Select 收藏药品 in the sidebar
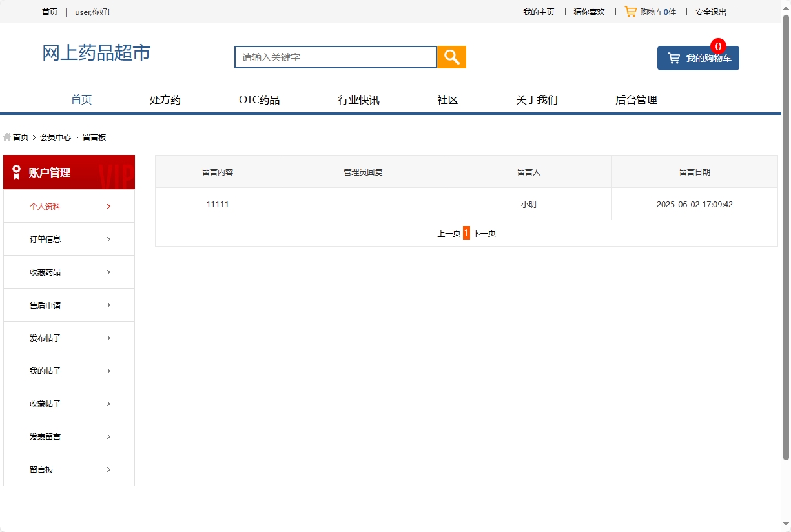This screenshot has width=791, height=532. [x=45, y=272]
